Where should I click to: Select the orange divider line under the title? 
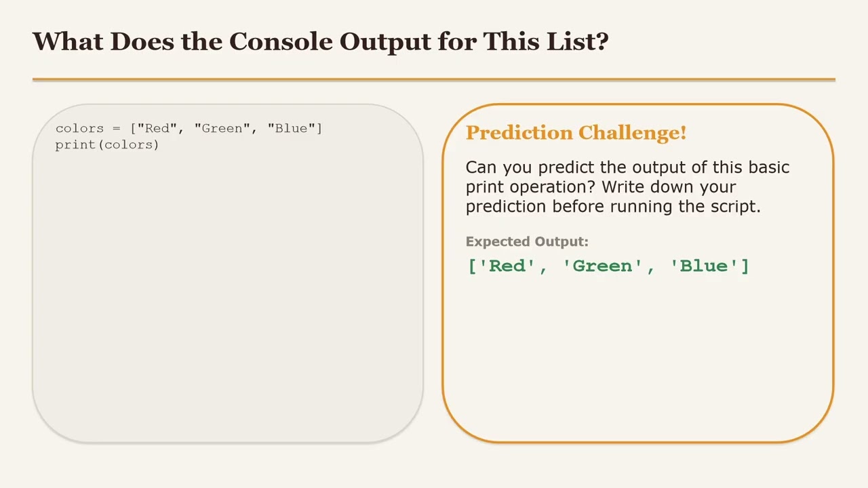pos(434,79)
